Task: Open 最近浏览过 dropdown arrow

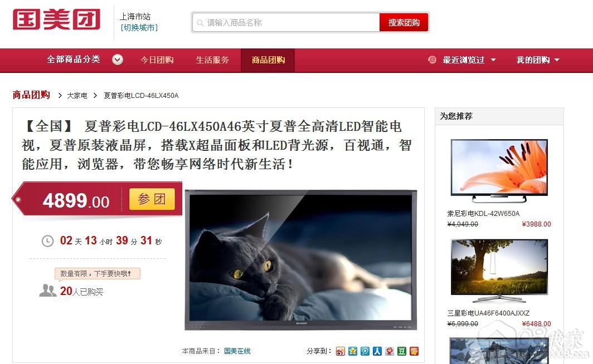Action: [493, 60]
